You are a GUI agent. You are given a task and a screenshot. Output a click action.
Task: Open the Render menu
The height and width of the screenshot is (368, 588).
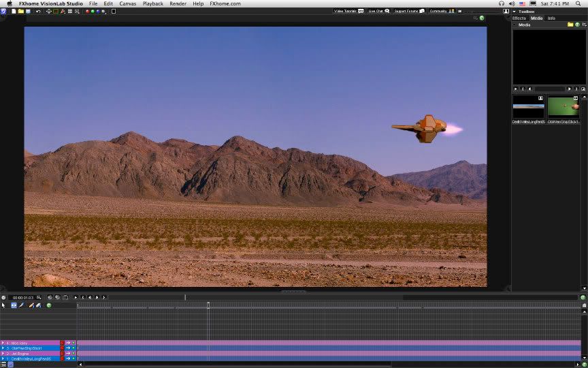(x=178, y=4)
